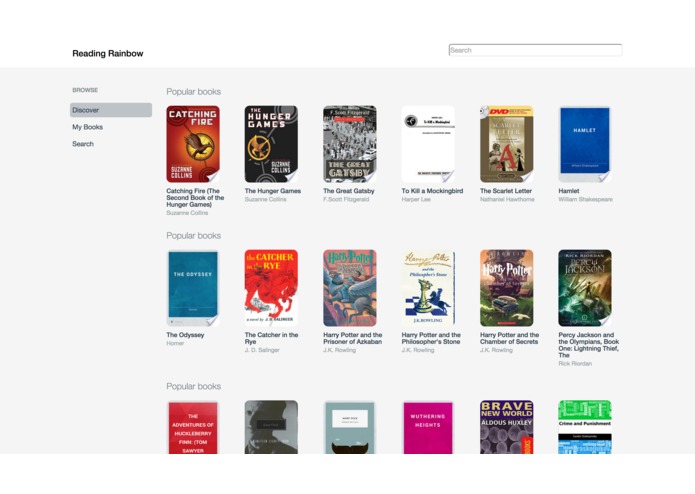Click author Homer

(x=175, y=343)
